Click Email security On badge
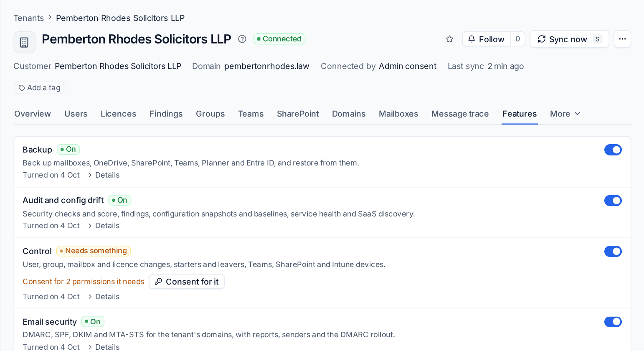644x351 pixels. (x=93, y=322)
